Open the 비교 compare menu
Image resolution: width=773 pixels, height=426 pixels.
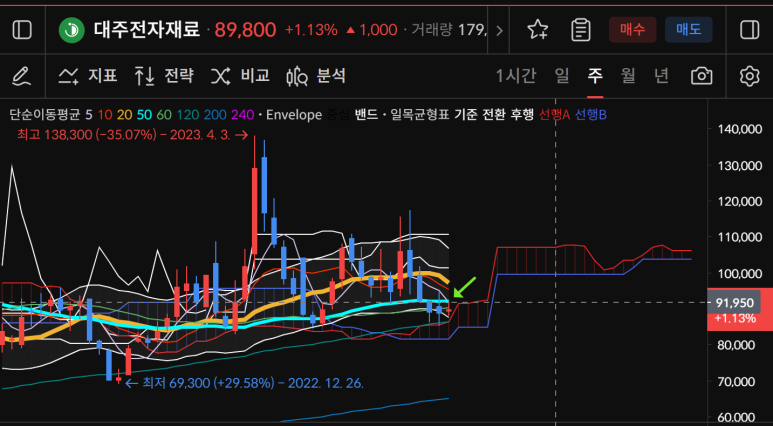coord(240,76)
